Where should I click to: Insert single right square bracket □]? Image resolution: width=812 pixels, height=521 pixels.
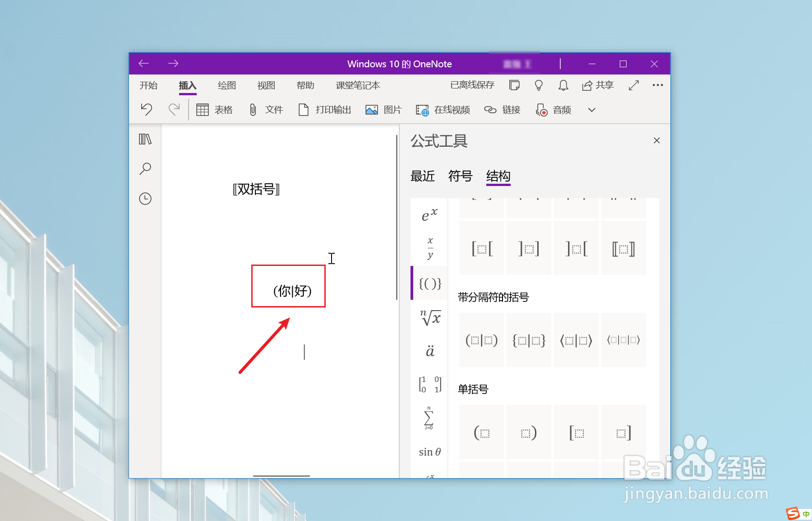click(623, 432)
